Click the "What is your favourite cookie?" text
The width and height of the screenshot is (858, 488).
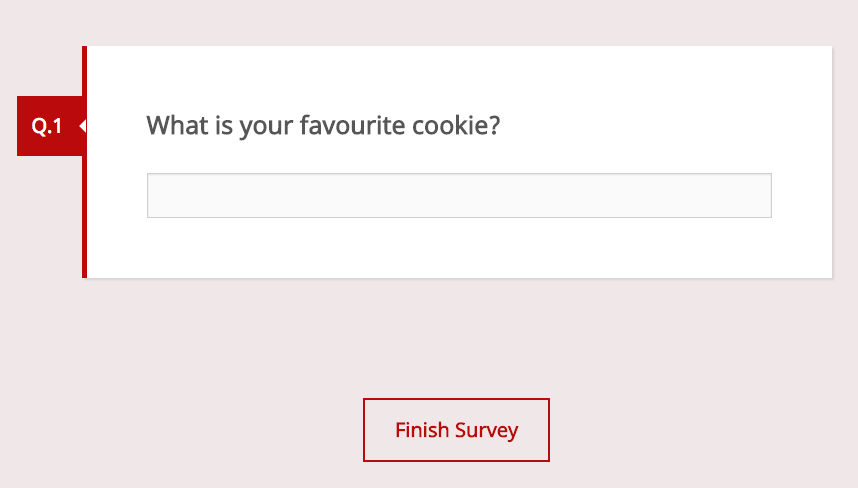(323, 126)
